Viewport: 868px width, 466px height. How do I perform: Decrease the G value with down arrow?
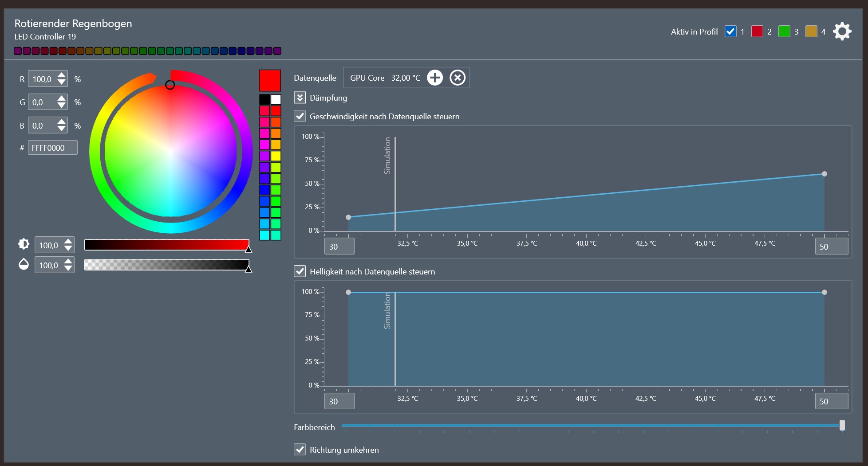click(x=62, y=106)
